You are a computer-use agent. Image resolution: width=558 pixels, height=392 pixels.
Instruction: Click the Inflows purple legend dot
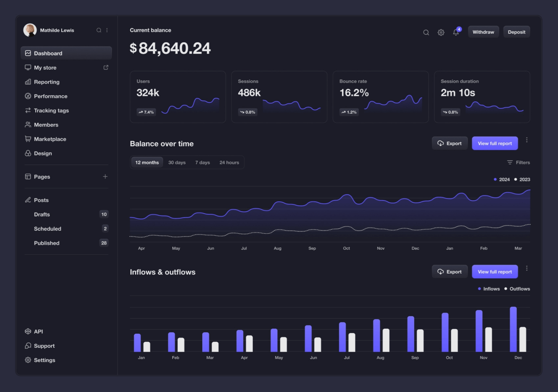479,289
